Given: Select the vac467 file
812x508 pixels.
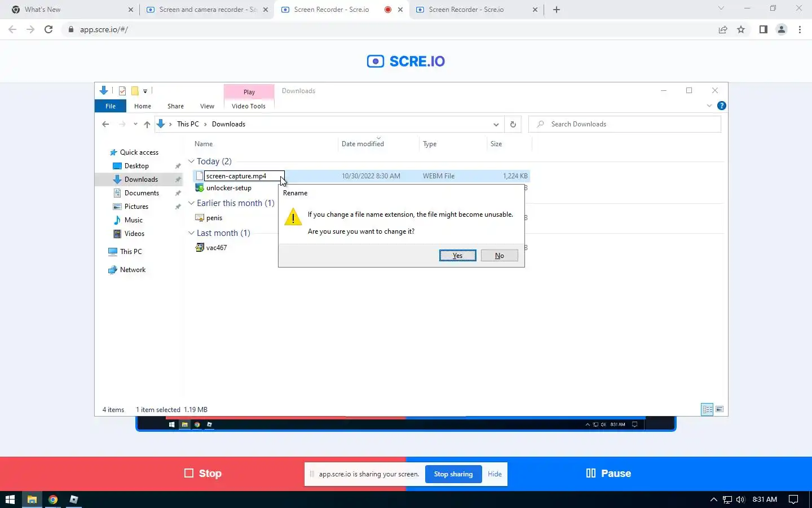Looking at the screenshot, I should click(x=217, y=248).
